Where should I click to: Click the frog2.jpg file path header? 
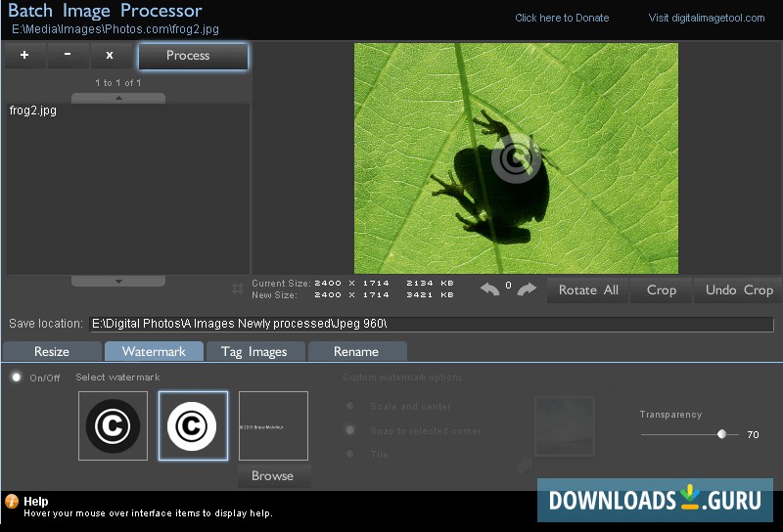coord(115,29)
